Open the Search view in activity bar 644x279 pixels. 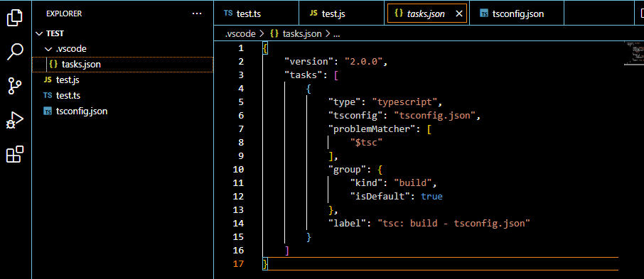pyautogui.click(x=15, y=52)
